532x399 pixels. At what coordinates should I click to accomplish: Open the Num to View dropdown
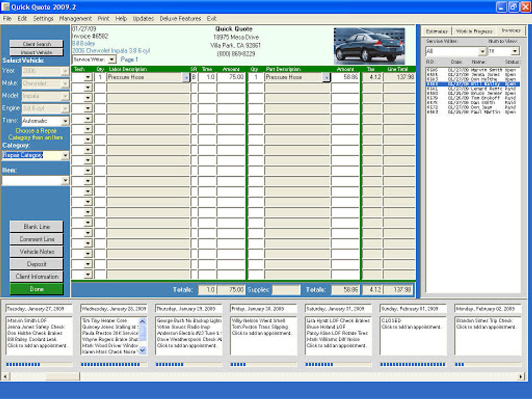coord(515,52)
